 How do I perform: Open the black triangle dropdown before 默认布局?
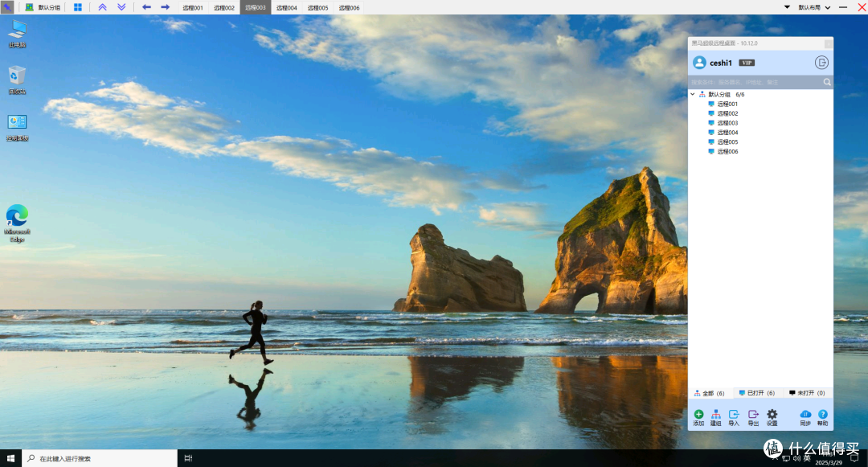pos(787,7)
